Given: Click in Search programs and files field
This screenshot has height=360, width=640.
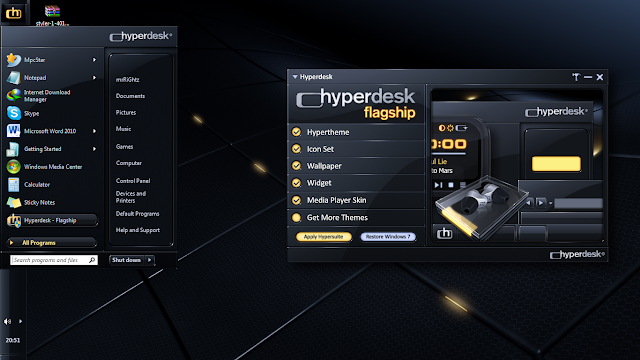Looking at the screenshot, I should coord(54,260).
